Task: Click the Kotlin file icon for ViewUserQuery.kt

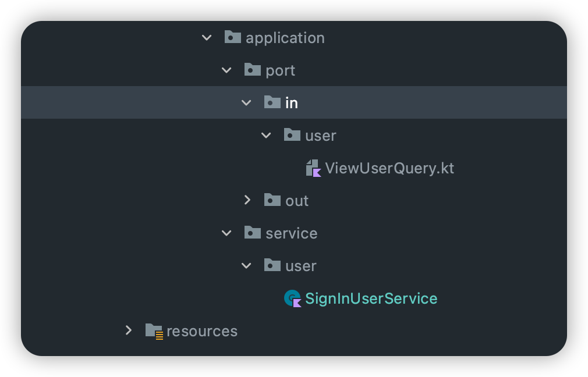Action: click(x=314, y=168)
